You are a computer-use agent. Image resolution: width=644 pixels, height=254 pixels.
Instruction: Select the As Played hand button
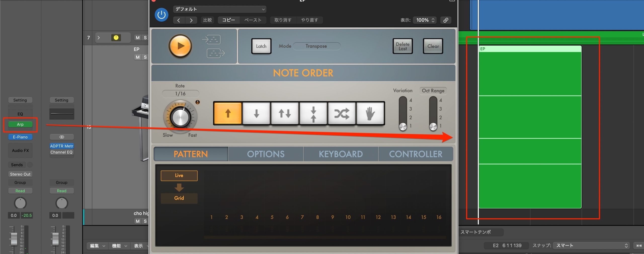coord(370,113)
